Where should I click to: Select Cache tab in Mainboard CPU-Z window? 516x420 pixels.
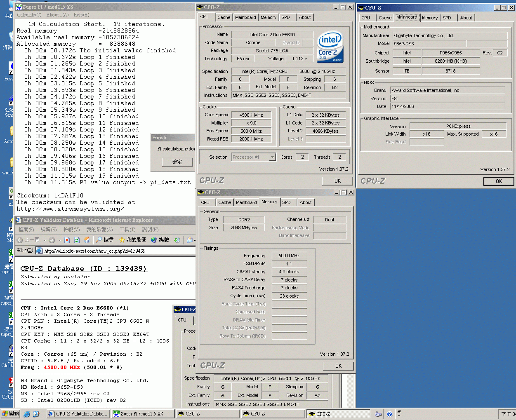coord(385,18)
